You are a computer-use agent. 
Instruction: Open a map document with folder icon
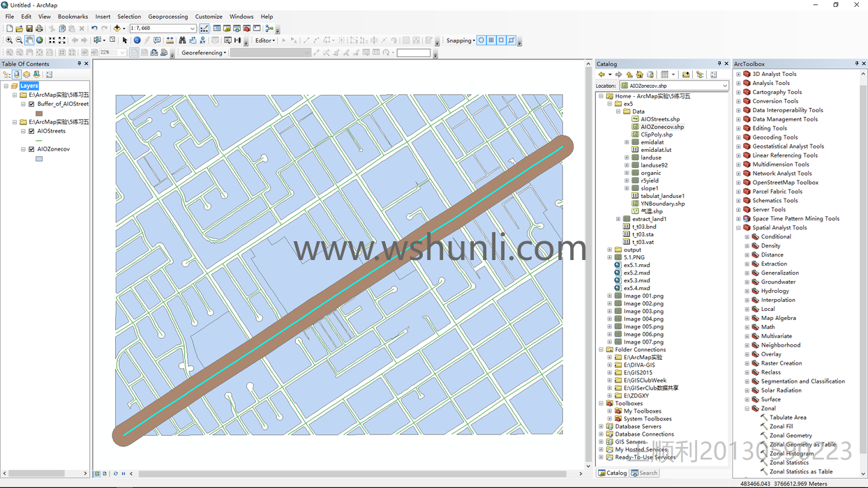(19, 29)
